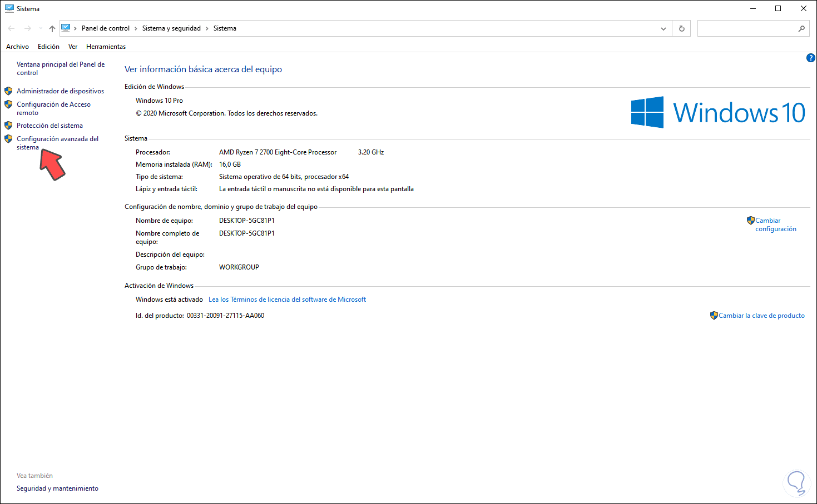Click the Forward navigation arrow

click(x=27, y=28)
